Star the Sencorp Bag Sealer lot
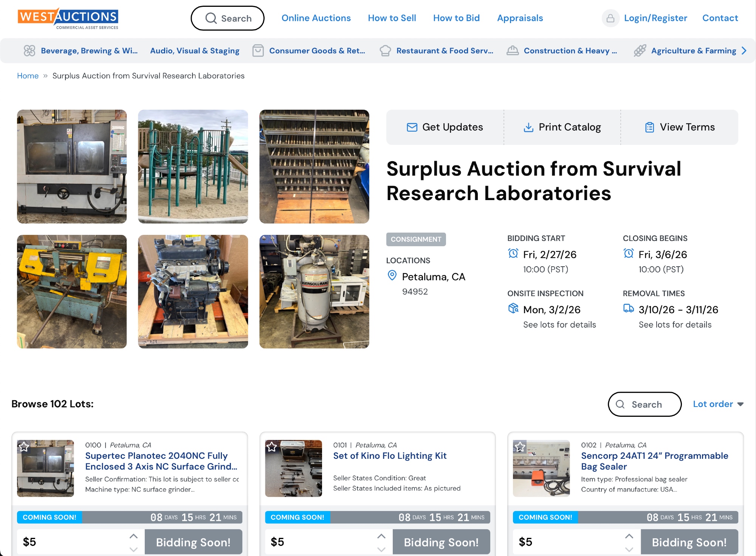Viewport: 756px width, 556px height. pos(520,447)
